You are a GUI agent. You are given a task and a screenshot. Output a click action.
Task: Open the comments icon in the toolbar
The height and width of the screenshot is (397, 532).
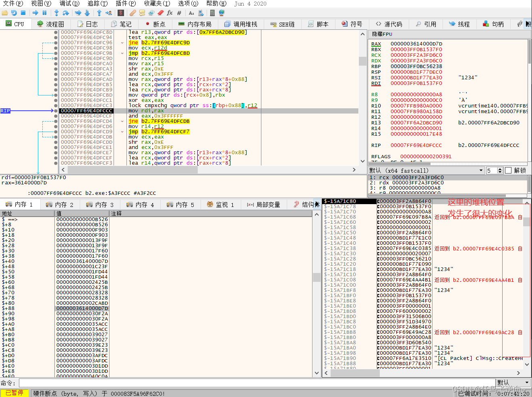[x=142, y=13]
